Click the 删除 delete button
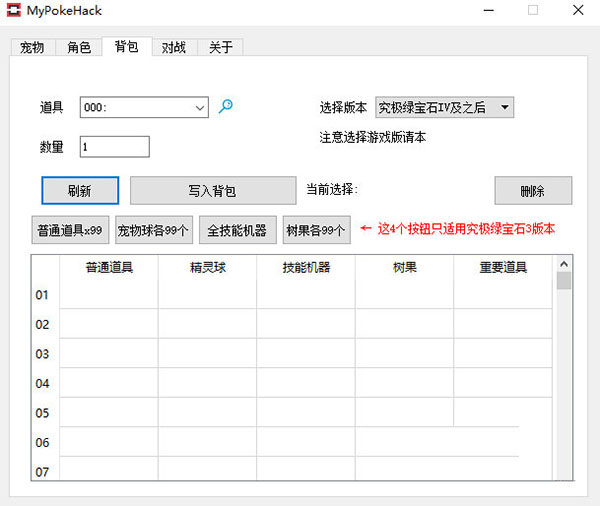This screenshot has width=600, height=506. (533, 190)
